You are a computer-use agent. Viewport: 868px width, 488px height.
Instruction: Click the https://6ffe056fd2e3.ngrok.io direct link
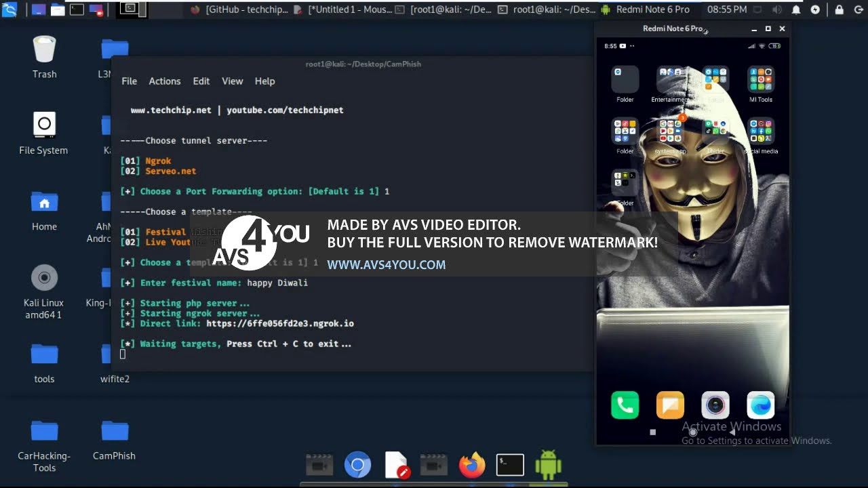[280, 323]
